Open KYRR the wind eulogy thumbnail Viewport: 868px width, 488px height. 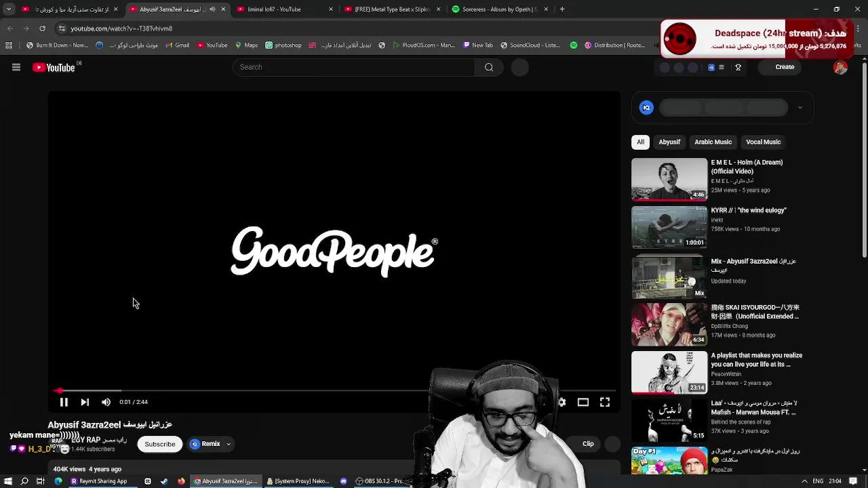click(x=669, y=227)
